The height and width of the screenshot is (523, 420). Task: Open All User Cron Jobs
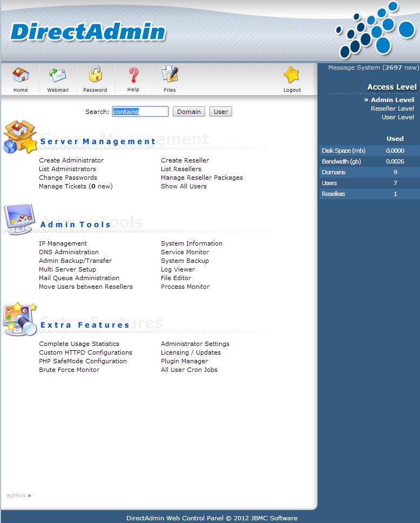click(189, 370)
